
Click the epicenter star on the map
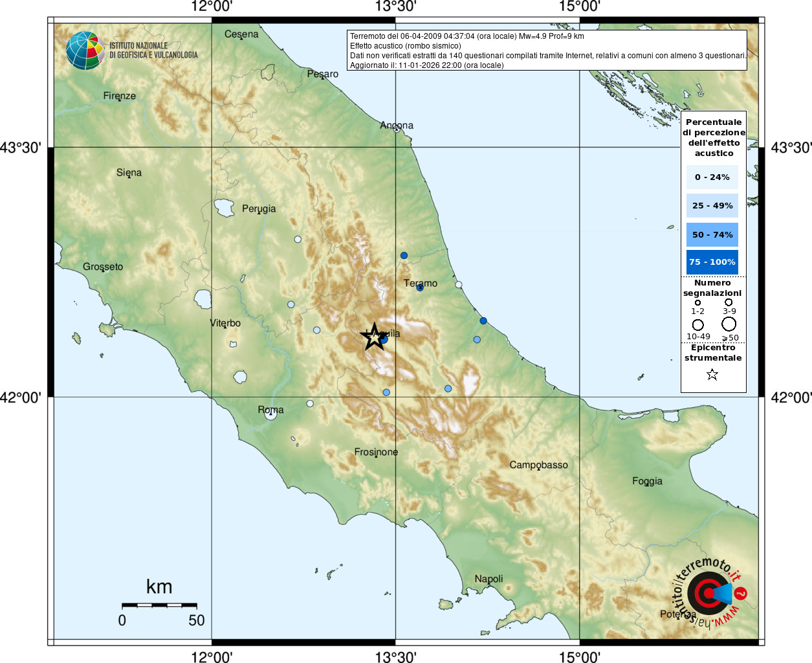373,337
